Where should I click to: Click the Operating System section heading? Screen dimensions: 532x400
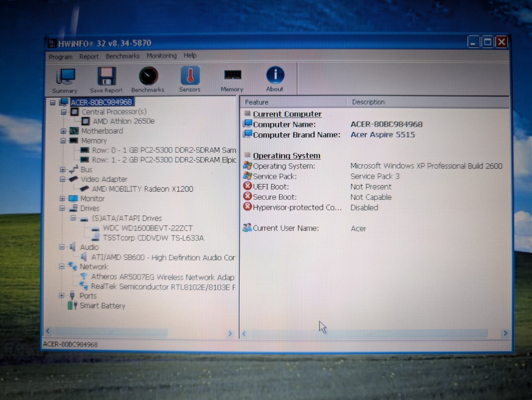pos(287,155)
